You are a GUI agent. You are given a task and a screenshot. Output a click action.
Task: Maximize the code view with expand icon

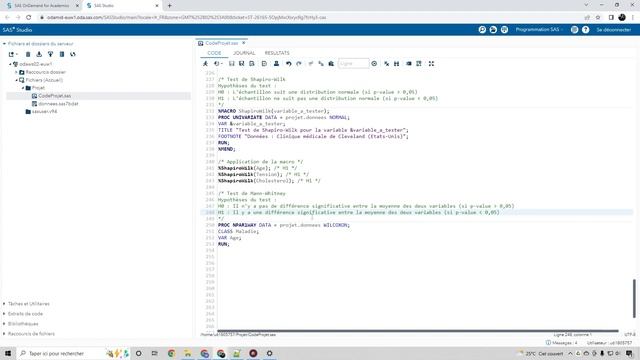coord(431,64)
